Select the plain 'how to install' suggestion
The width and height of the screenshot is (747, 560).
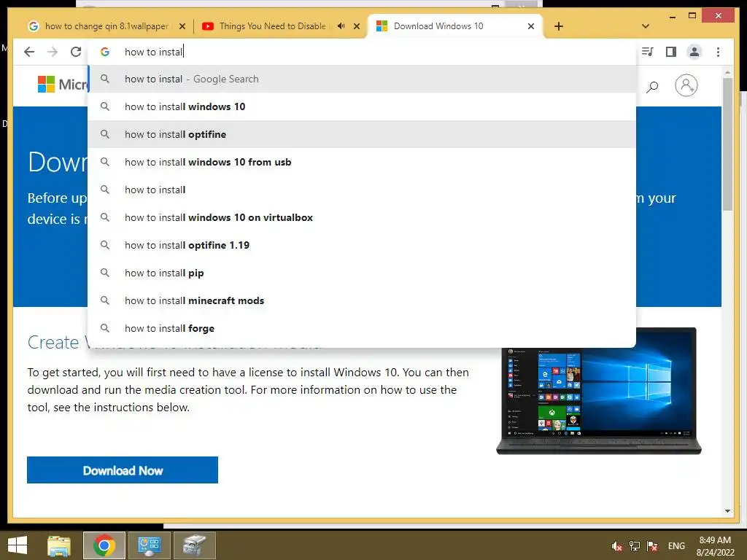point(362,190)
